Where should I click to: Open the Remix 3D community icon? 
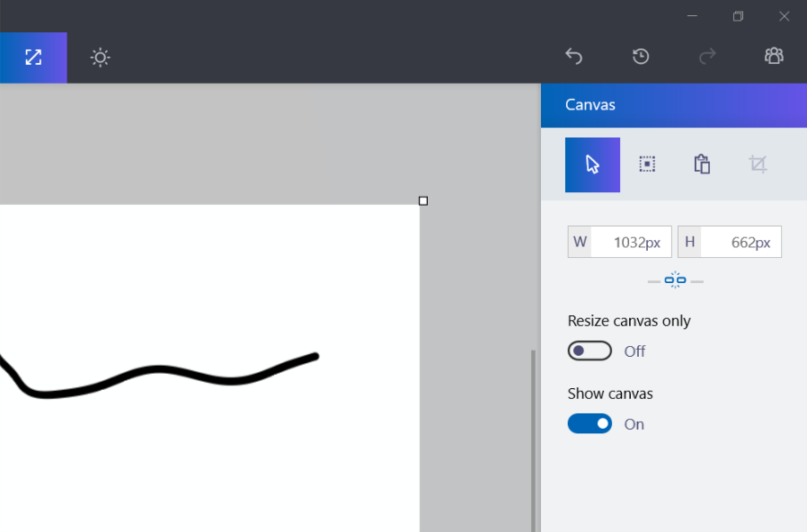774,57
